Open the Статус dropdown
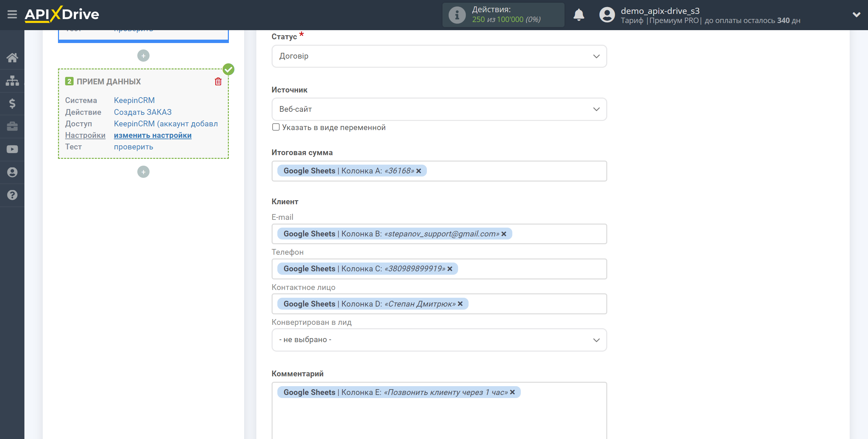 [x=439, y=56]
